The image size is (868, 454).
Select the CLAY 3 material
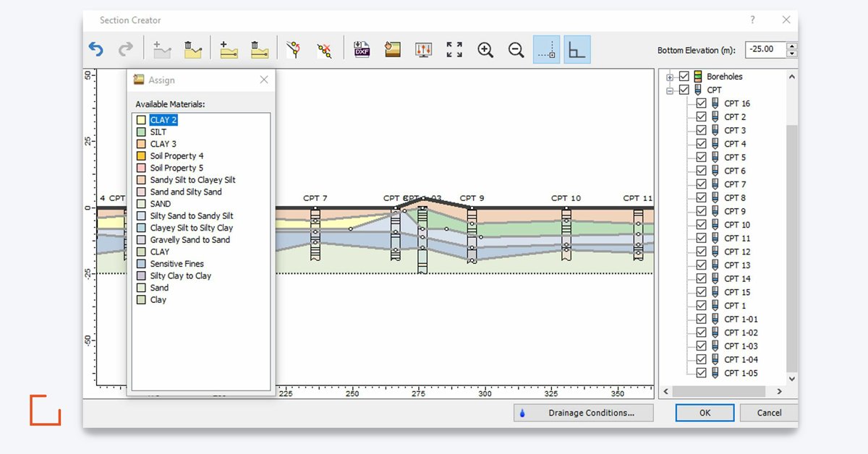tap(163, 144)
